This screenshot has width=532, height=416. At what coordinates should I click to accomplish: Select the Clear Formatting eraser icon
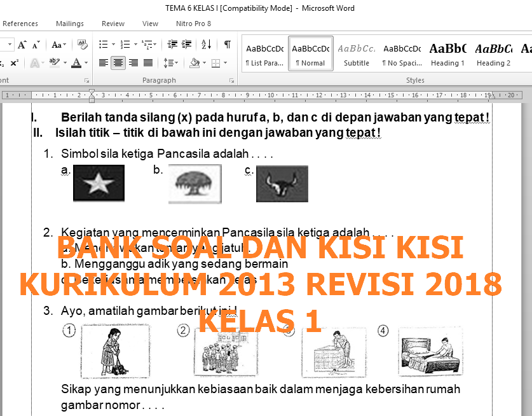click(x=81, y=44)
